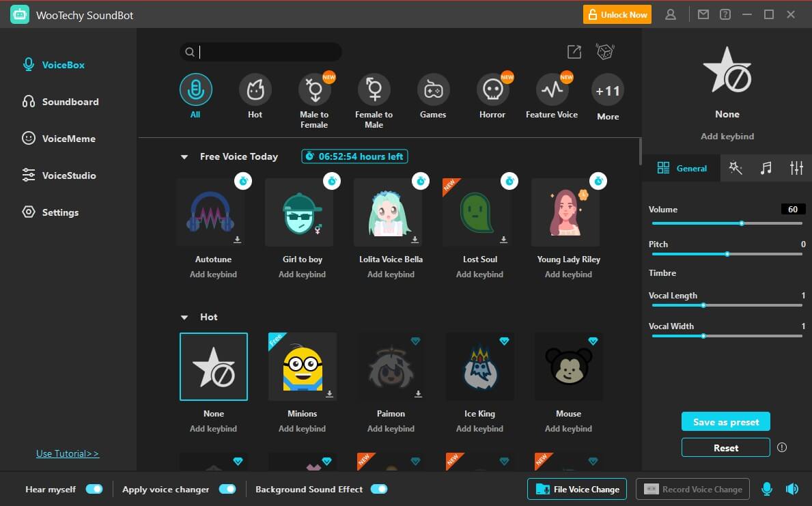The width and height of the screenshot is (812, 506).
Task: Collapse the Free Voice Today section
Action: 184,157
